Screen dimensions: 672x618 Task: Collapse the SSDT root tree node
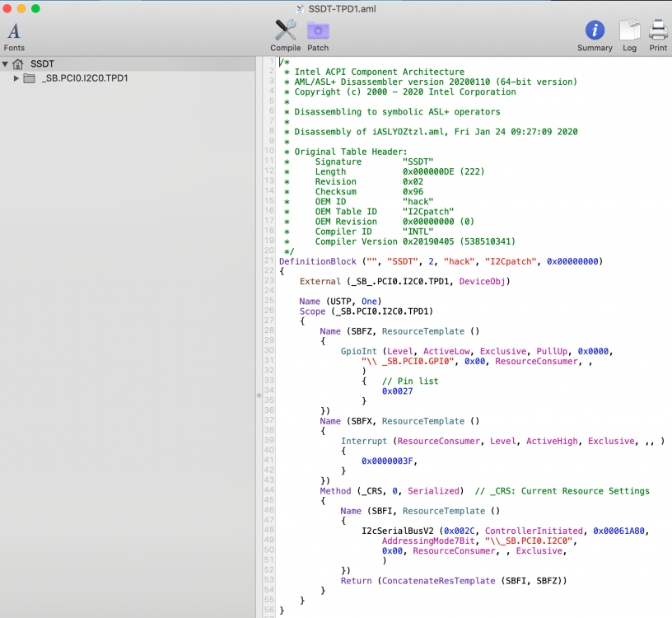pyautogui.click(x=5, y=64)
